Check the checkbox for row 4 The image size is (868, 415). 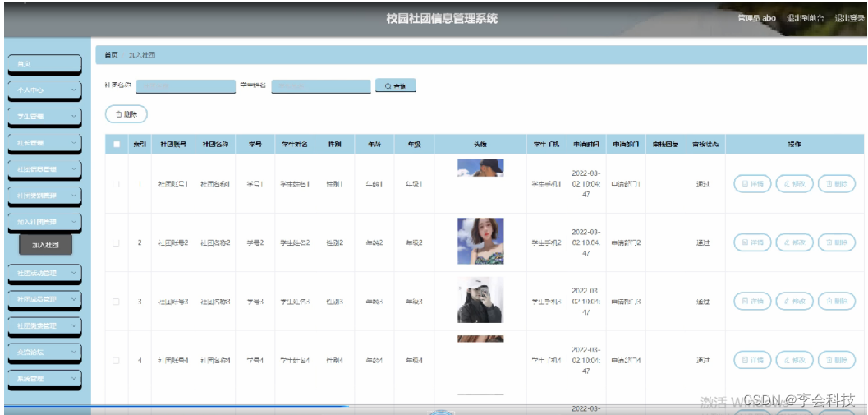117,360
